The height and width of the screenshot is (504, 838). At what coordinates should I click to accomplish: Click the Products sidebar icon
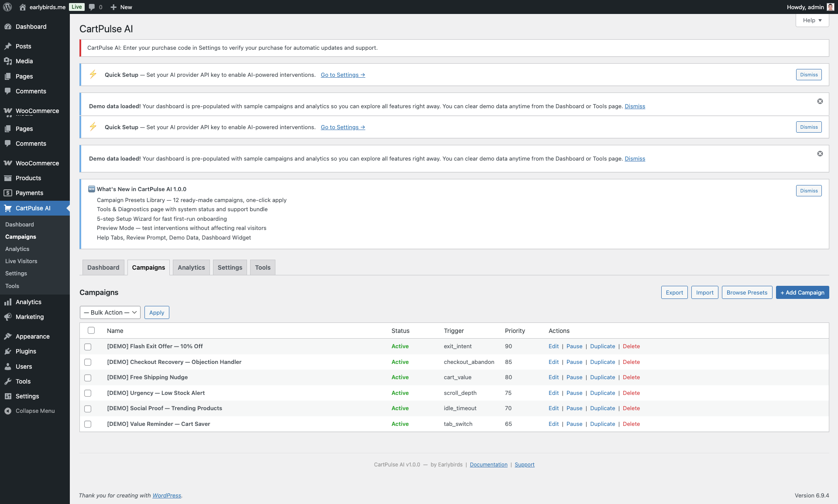(x=8, y=178)
